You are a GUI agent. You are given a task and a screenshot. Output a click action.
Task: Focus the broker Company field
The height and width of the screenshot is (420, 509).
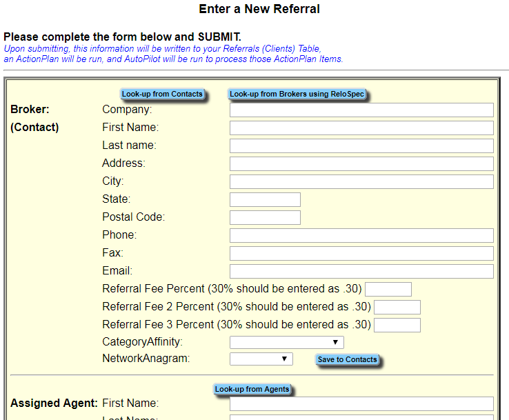click(x=361, y=110)
